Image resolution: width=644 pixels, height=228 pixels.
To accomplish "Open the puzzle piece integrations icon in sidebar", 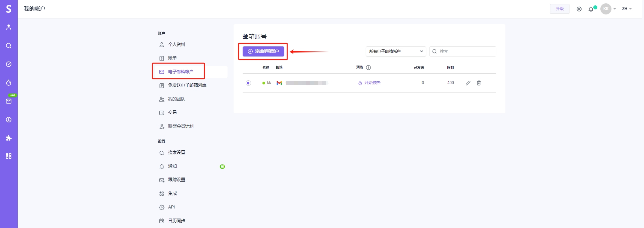I will pyautogui.click(x=9, y=138).
